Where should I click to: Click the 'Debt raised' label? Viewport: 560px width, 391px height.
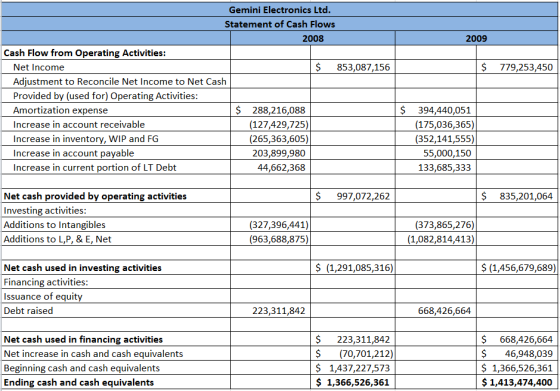click(28, 311)
